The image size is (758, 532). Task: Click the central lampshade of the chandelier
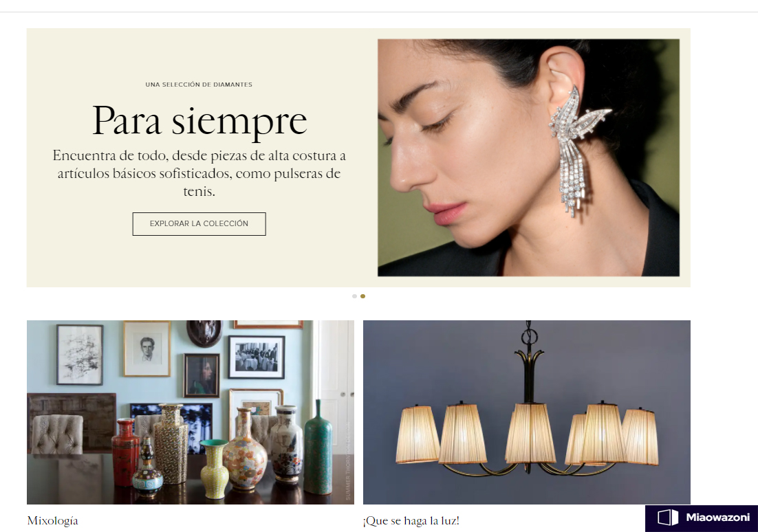pyautogui.click(x=530, y=433)
